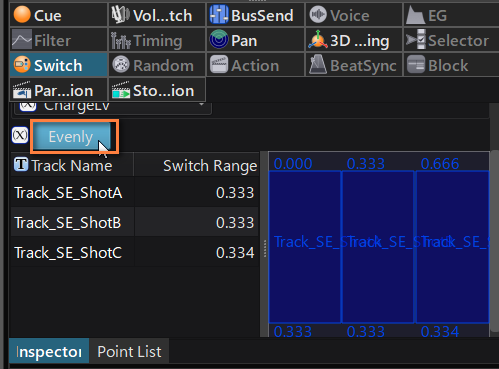Open the Action section

coord(255,65)
